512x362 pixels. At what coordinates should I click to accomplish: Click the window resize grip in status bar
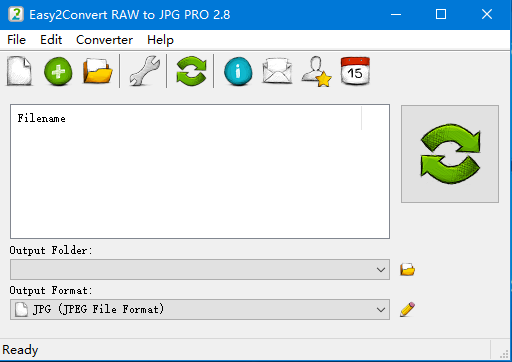coord(504,353)
